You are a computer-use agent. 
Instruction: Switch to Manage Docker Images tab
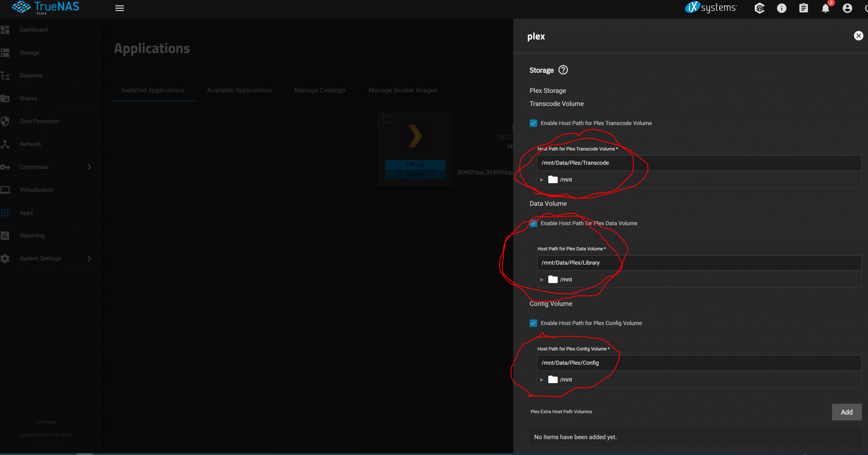pos(403,90)
